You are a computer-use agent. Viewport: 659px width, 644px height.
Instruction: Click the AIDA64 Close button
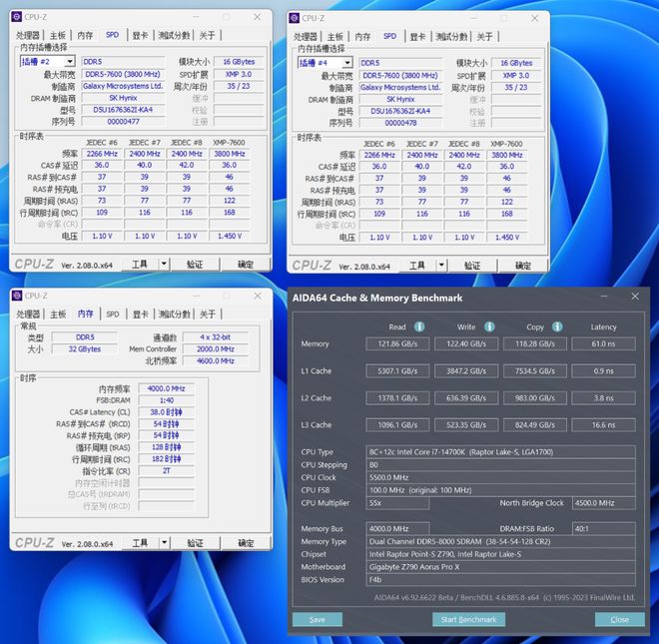click(620, 620)
